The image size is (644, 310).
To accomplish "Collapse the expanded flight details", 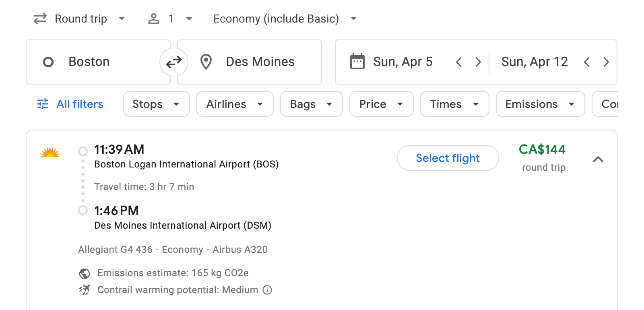I will [599, 159].
